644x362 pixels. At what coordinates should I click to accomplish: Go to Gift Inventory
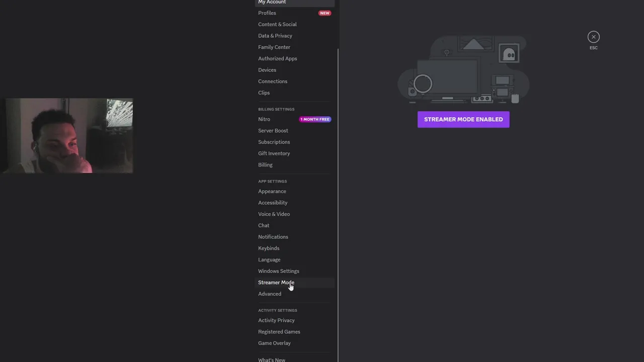[x=294, y=153]
